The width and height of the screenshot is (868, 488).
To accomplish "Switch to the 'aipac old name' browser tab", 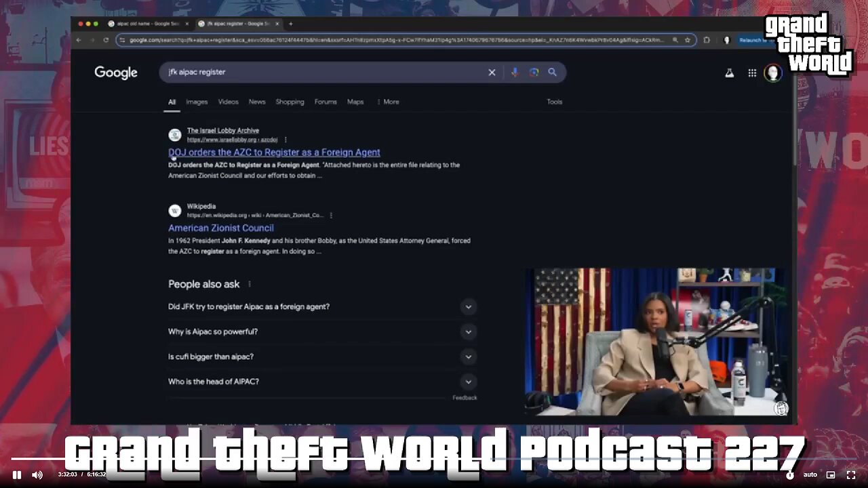I will pos(148,24).
